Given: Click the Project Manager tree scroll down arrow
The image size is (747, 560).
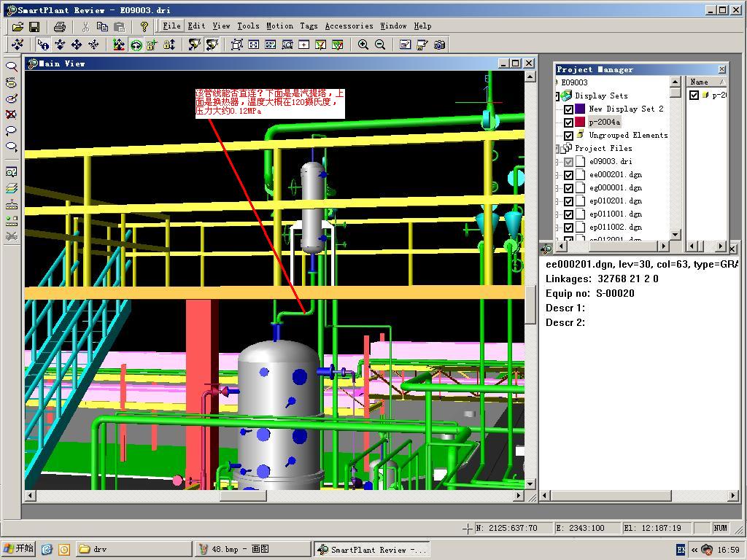Looking at the screenshot, I should (x=675, y=234).
